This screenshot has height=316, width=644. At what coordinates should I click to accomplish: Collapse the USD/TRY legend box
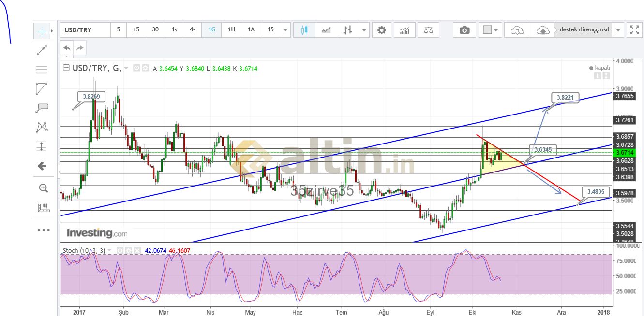coord(66,69)
